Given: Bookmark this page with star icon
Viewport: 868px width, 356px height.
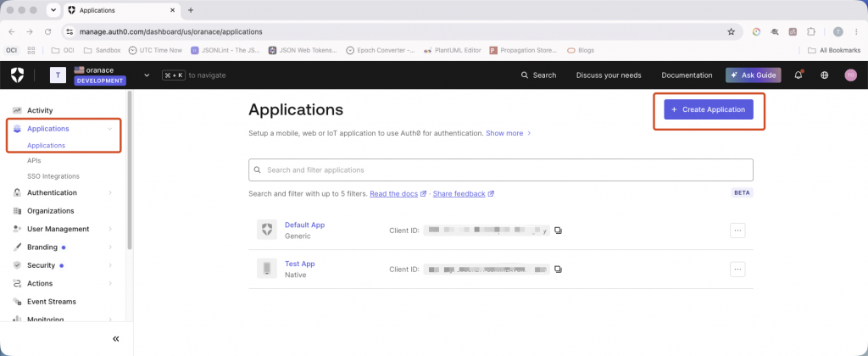Looking at the screenshot, I should (x=732, y=31).
